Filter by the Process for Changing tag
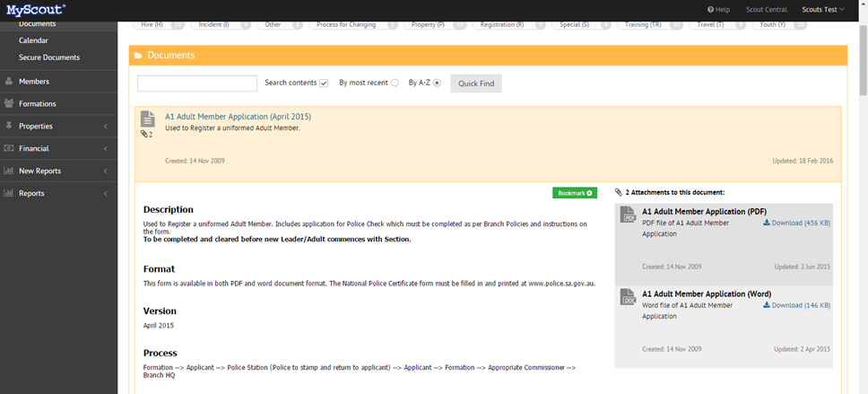 click(353, 25)
